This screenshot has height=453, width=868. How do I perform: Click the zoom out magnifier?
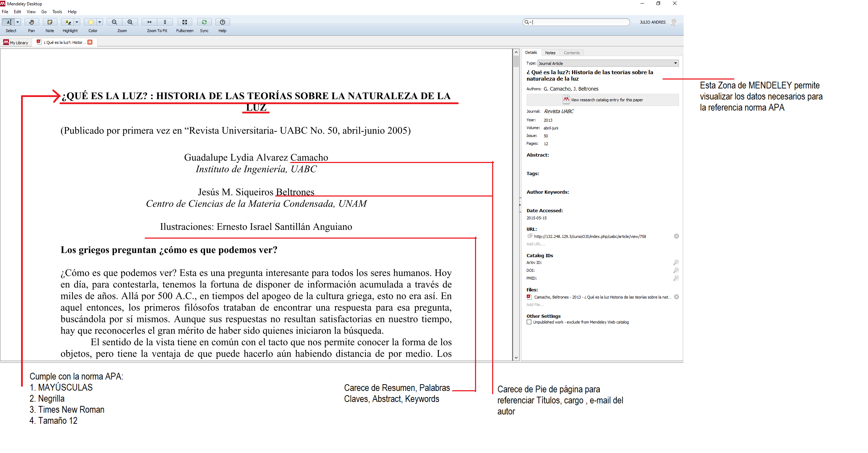(x=114, y=22)
